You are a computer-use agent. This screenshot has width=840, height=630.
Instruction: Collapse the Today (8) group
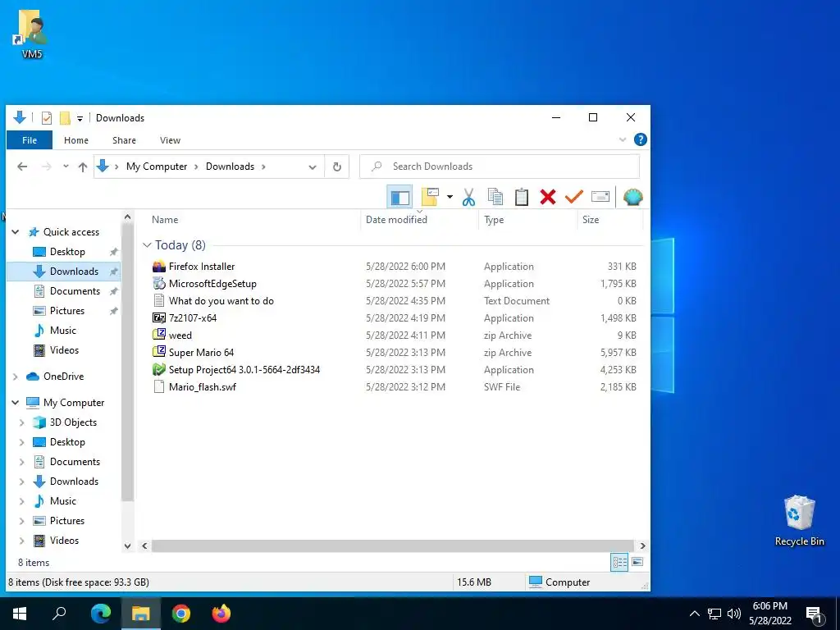click(x=147, y=244)
